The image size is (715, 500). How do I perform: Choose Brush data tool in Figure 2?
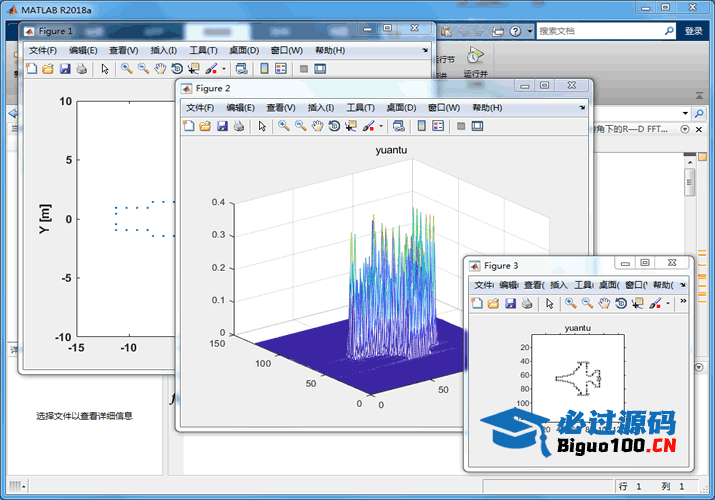pyautogui.click(x=368, y=126)
